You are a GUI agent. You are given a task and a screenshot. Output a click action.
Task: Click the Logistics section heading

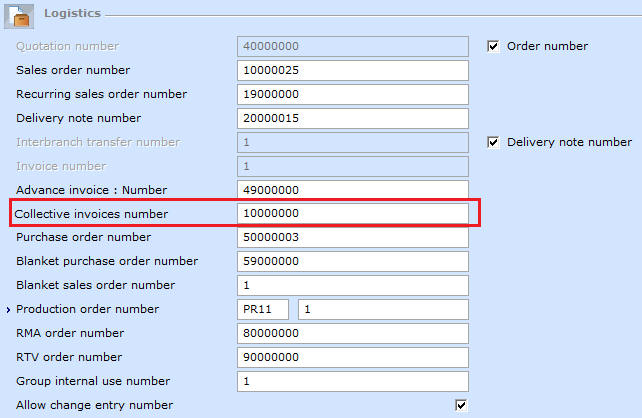click(x=72, y=13)
